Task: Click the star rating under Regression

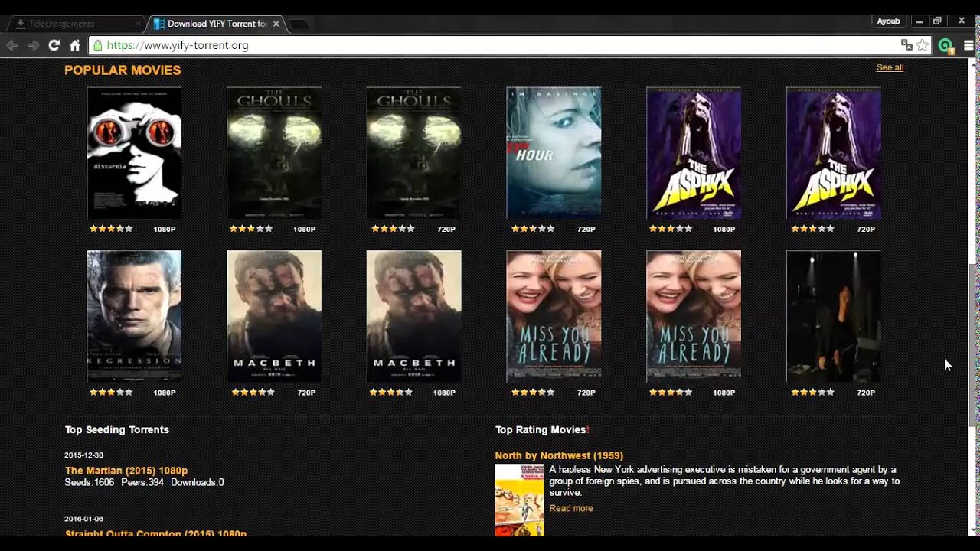Action: [x=111, y=392]
